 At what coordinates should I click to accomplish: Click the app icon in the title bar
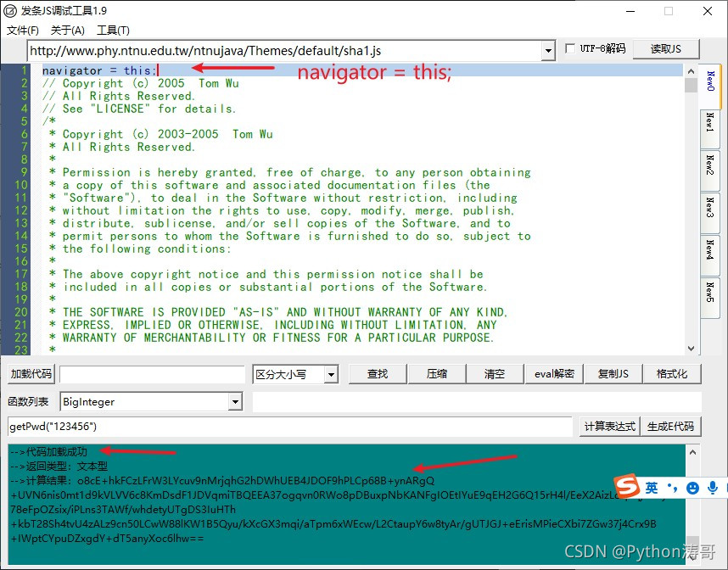[9, 10]
